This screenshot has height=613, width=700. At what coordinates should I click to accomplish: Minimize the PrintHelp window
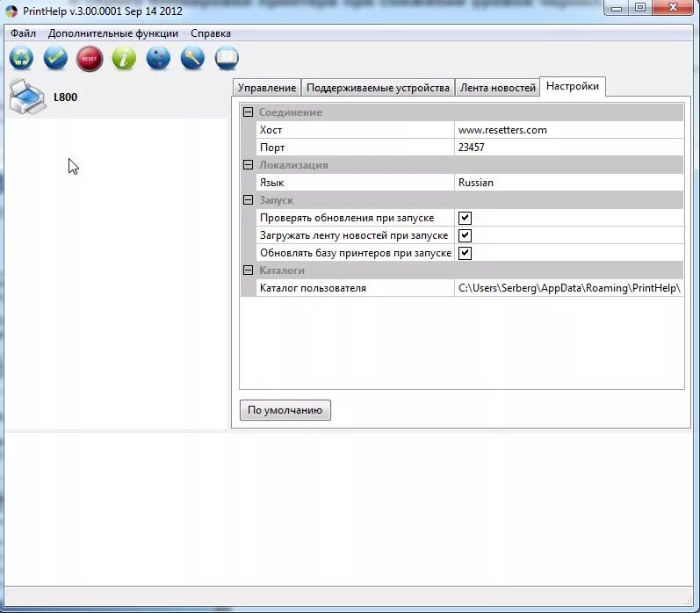click(617, 8)
